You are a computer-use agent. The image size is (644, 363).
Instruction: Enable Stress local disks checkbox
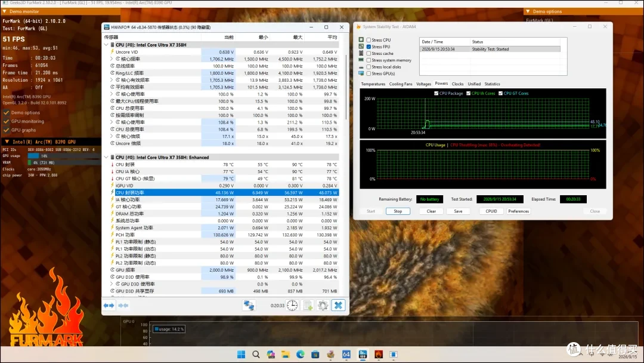(369, 67)
